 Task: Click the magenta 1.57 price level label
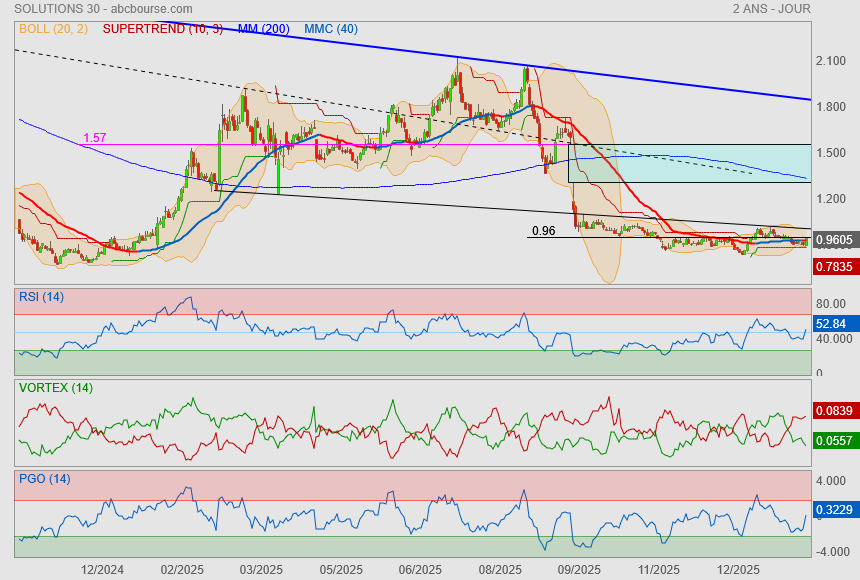point(95,137)
